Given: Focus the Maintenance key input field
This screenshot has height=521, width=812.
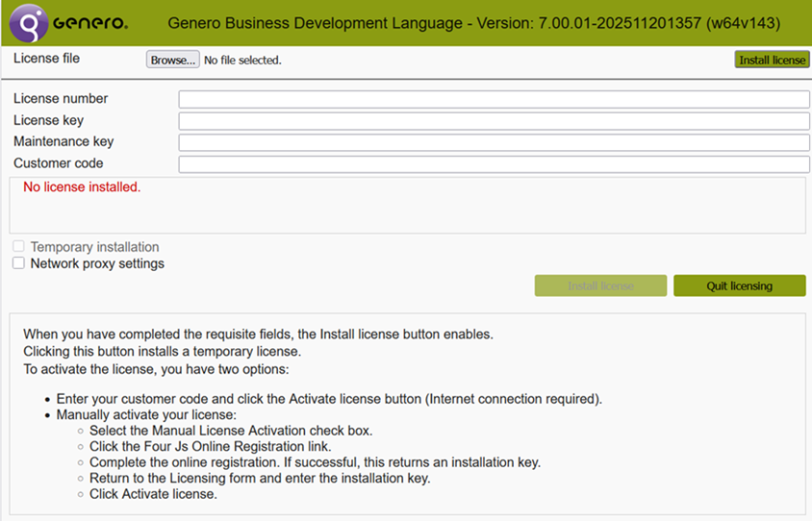Looking at the screenshot, I should [495, 142].
